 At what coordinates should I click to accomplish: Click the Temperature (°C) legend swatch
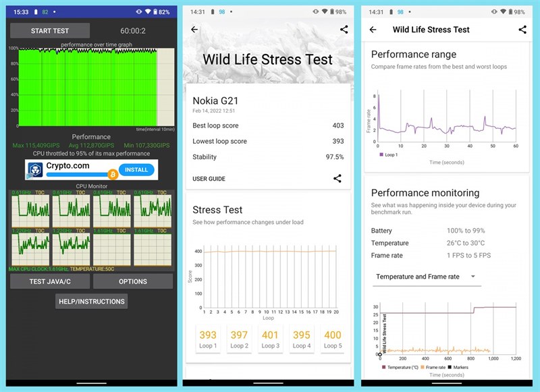[x=384, y=367]
